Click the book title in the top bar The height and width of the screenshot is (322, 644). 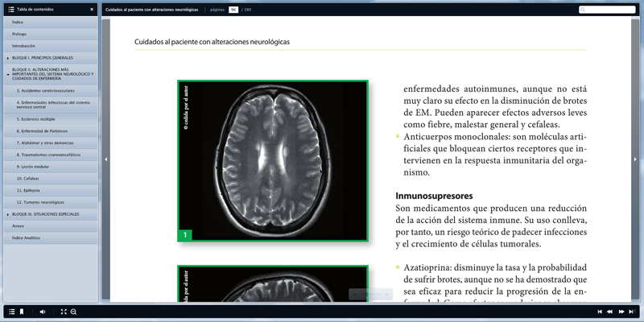(151, 10)
